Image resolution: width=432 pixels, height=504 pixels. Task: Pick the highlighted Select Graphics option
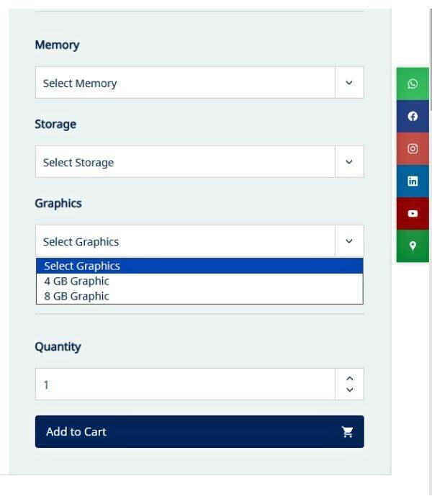82,266
